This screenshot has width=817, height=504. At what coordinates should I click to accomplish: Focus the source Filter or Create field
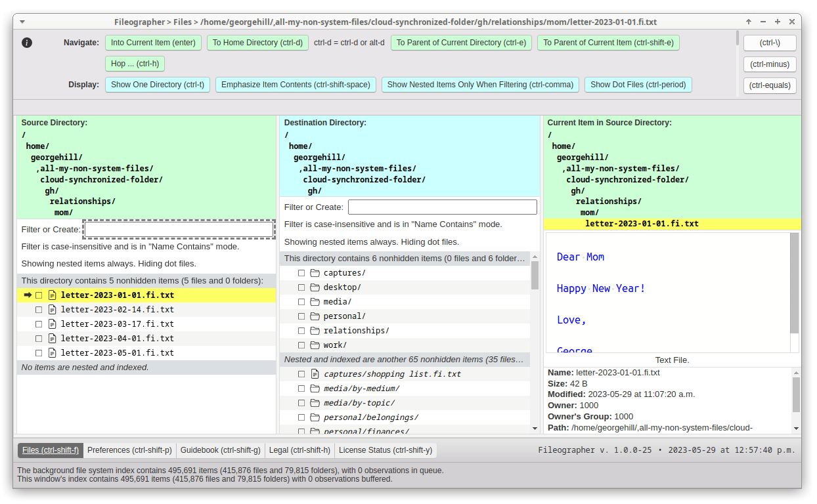click(x=179, y=229)
